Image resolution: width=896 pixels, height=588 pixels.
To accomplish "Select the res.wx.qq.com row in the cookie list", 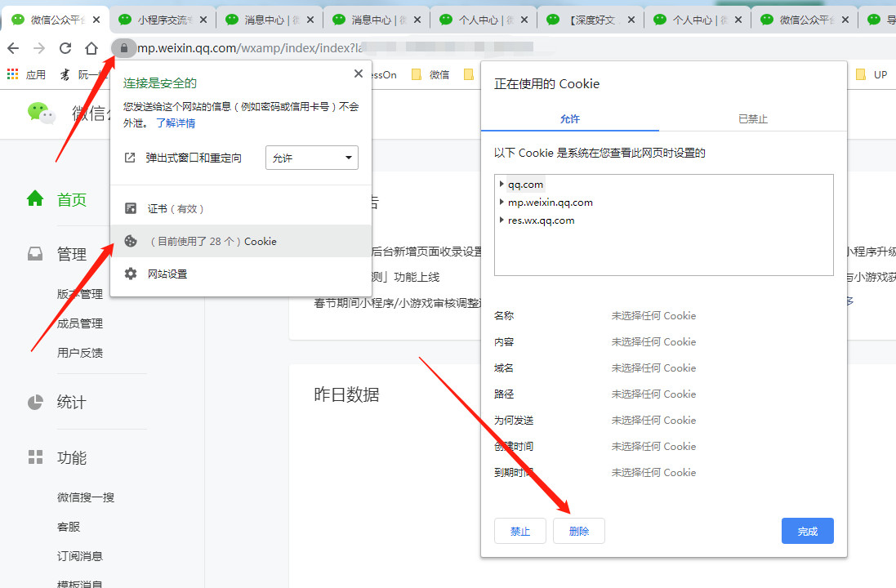I will 541,220.
